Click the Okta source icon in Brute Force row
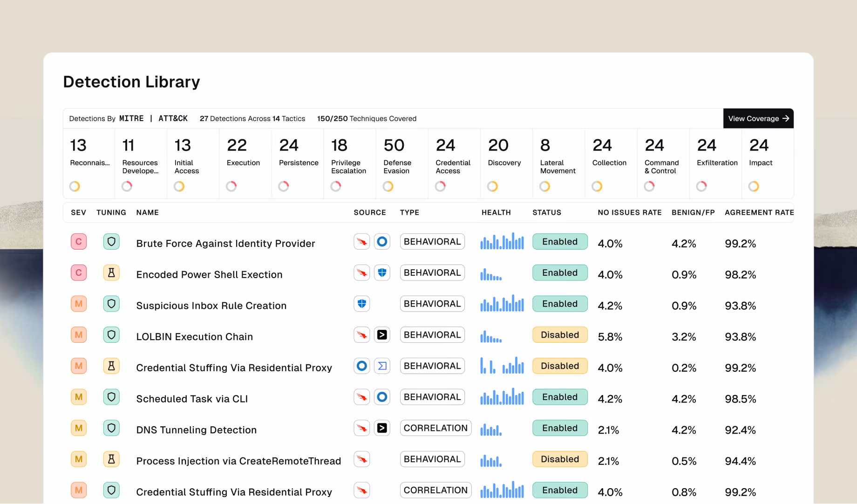The width and height of the screenshot is (857, 504). [382, 242]
